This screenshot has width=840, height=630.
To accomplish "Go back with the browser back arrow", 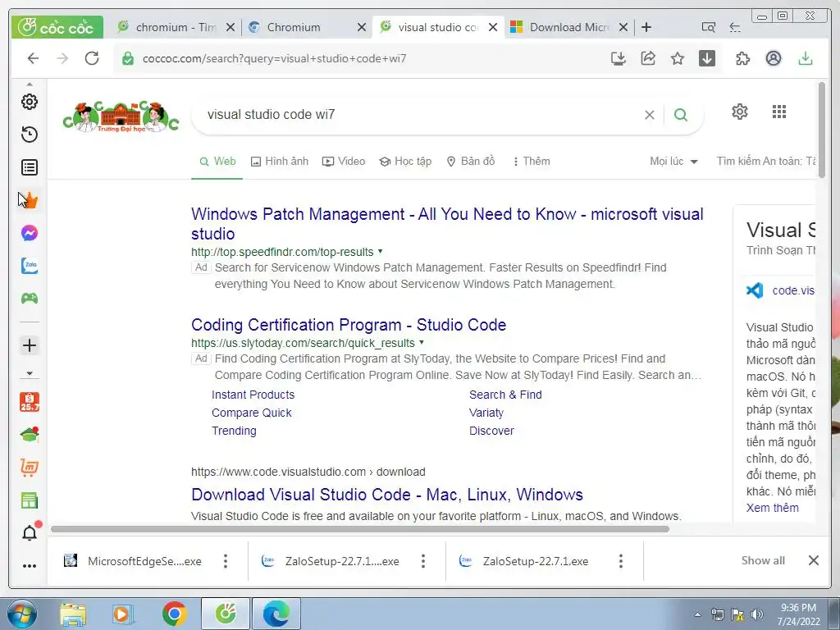I will [x=33, y=58].
